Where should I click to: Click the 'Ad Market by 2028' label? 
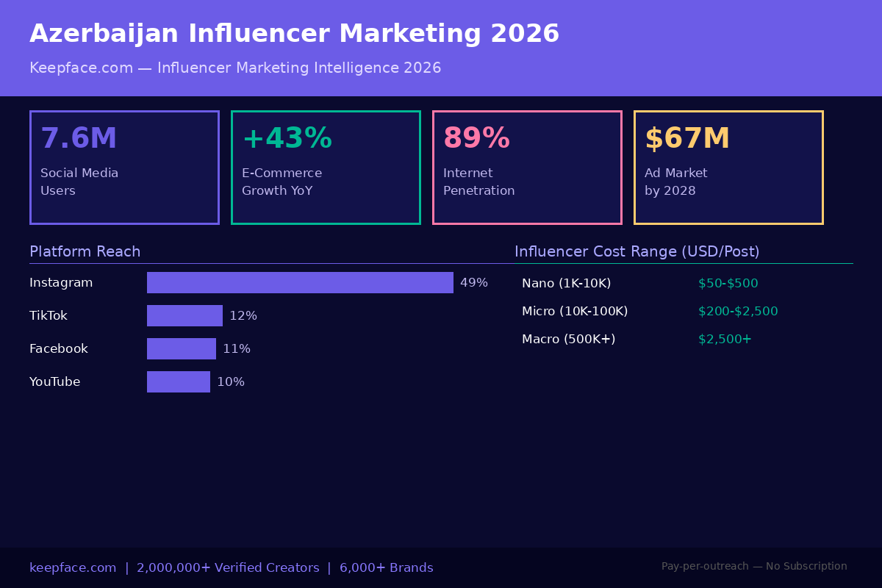point(675,182)
